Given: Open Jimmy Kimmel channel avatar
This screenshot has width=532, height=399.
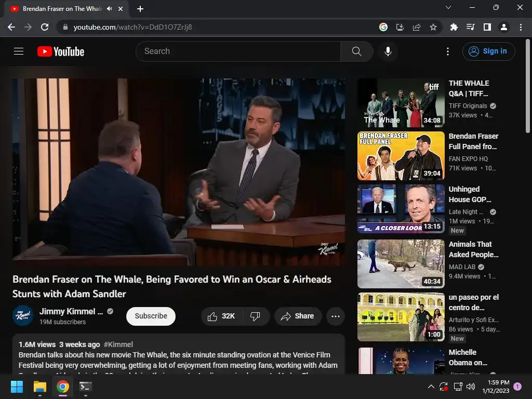Looking at the screenshot, I should click(x=23, y=315).
